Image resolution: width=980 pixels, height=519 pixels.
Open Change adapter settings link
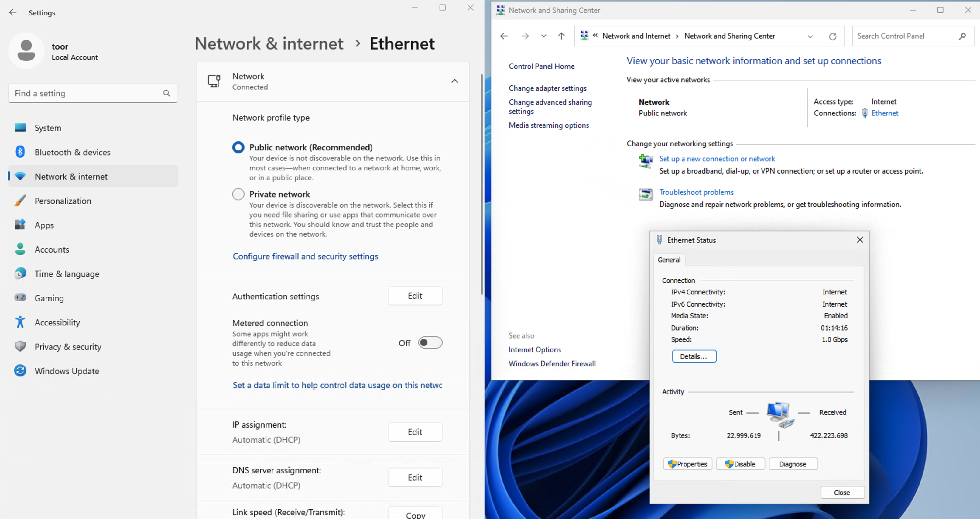[x=547, y=88]
